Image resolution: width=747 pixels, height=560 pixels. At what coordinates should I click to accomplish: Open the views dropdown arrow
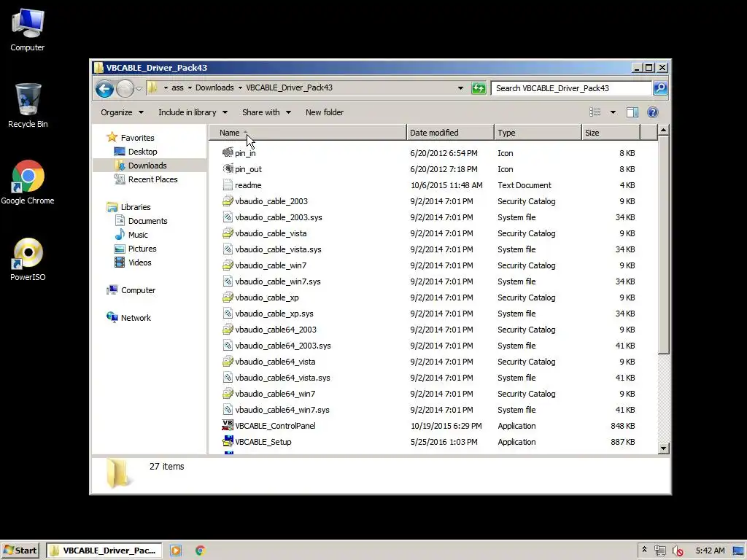click(x=613, y=112)
